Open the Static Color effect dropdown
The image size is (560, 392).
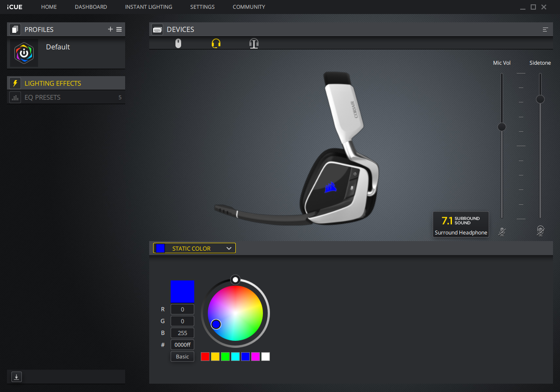pyautogui.click(x=194, y=248)
